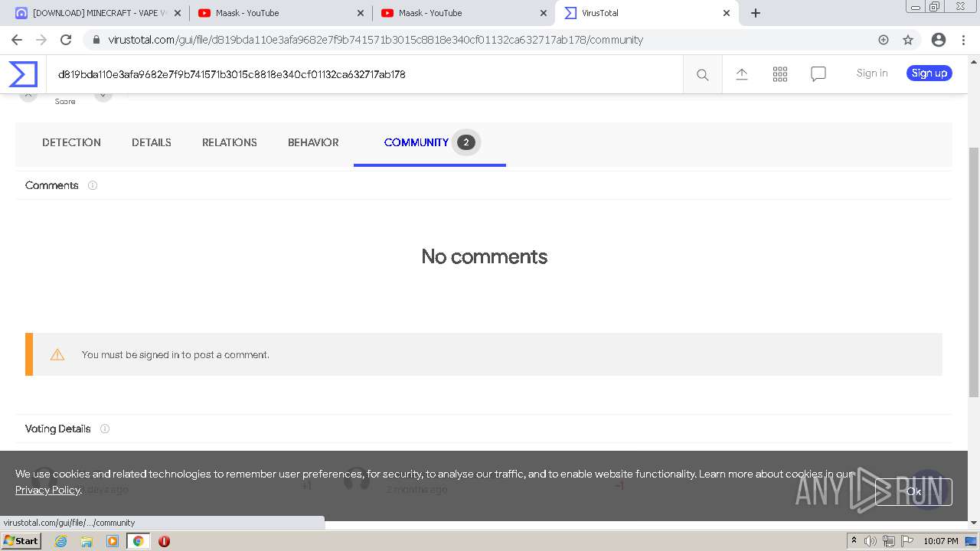Click the page vertical scrollbar

click(974, 272)
